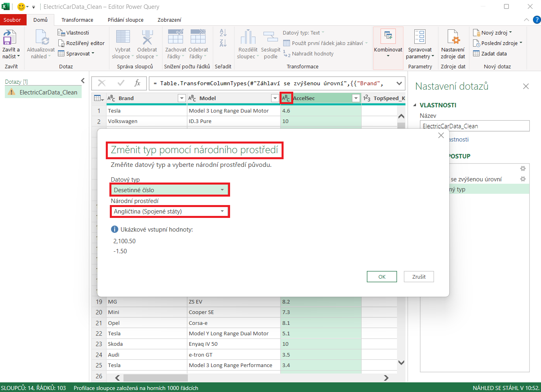Click the Použít první řádek jako záhlaví option
Viewport: 541px width, 392px height.
point(325,43)
